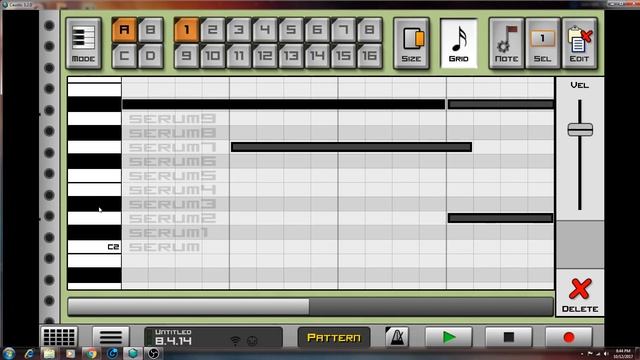Image resolution: width=640 pixels, height=360 pixels.
Task: Open File Explorer from the taskbar
Action: click(49, 353)
